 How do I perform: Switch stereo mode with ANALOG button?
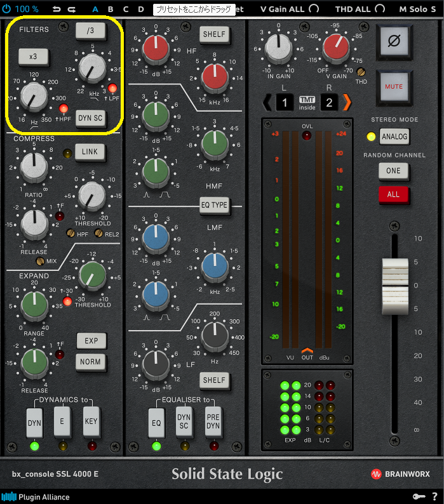click(x=394, y=136)
